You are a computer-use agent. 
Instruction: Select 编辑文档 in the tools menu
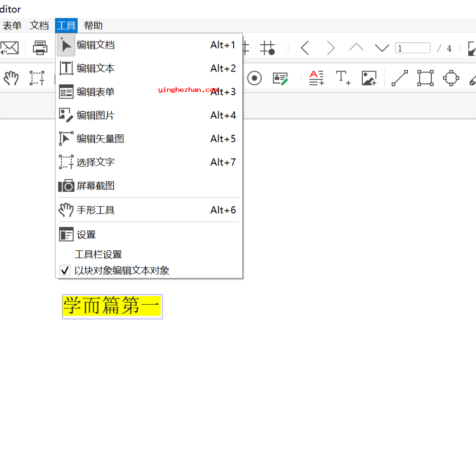point(149,45)
